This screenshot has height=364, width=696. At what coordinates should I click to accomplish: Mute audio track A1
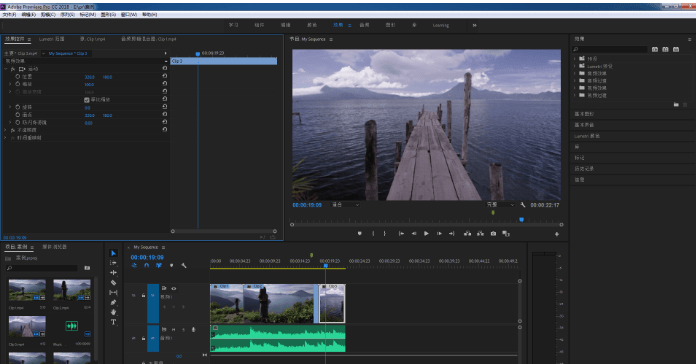coord(174,329)
